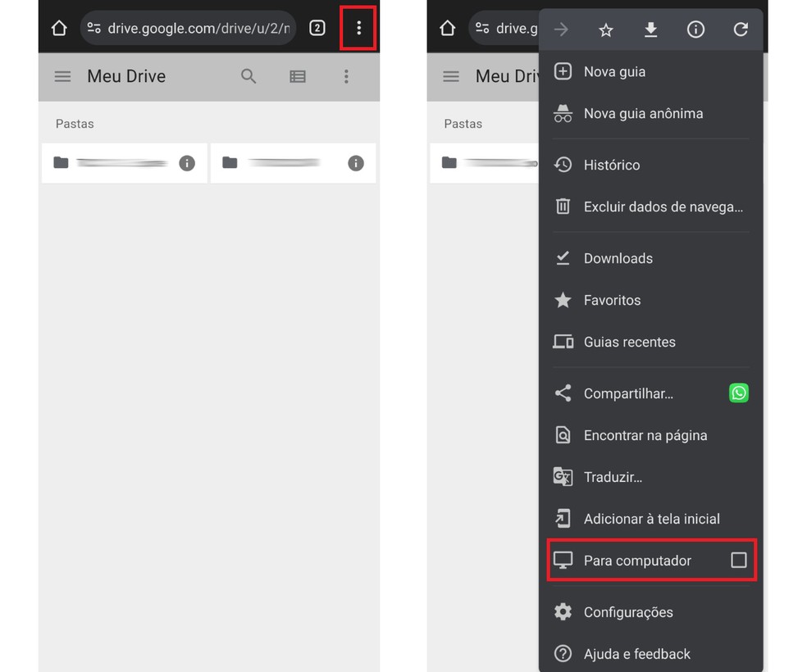Open page info via the info icon
Image resolution: width=807 pixels, height=672 pixels.
(695, 29)
